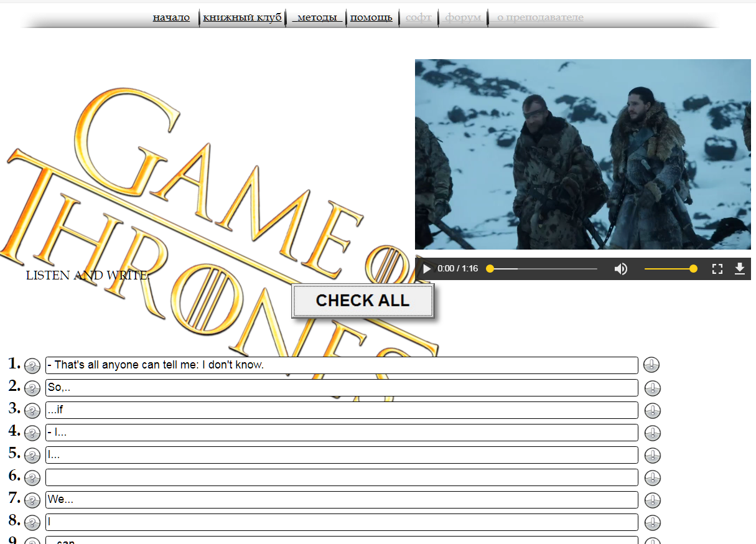Click the question-mark hint icon for line 3

tap(32, 411)
